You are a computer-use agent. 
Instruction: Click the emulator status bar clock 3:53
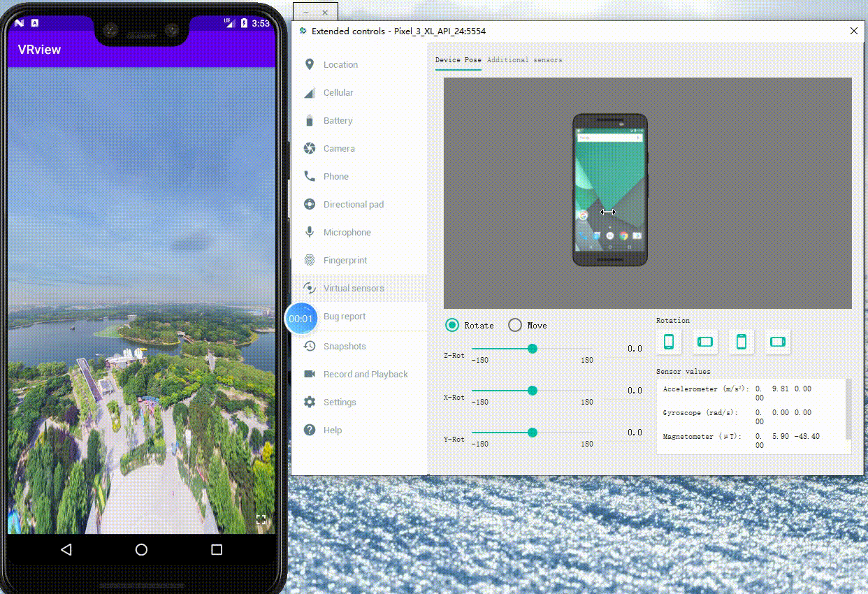pos(261,23)
